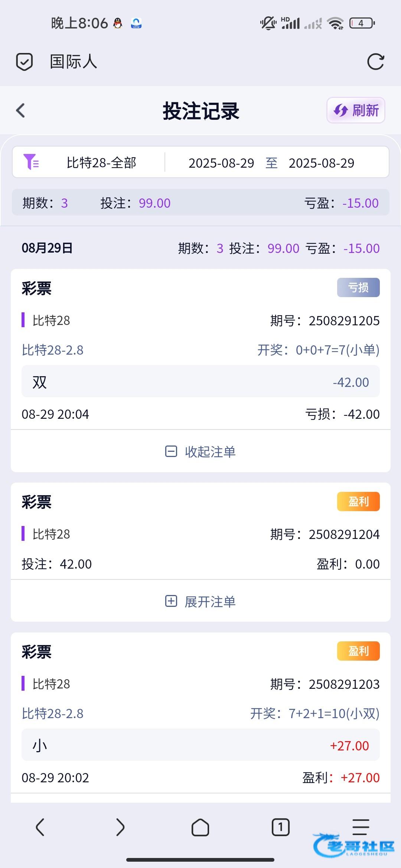Collapse bet slip with 收起注单
This screenshot has width=401, height=868.
click(x=200, y=452)
